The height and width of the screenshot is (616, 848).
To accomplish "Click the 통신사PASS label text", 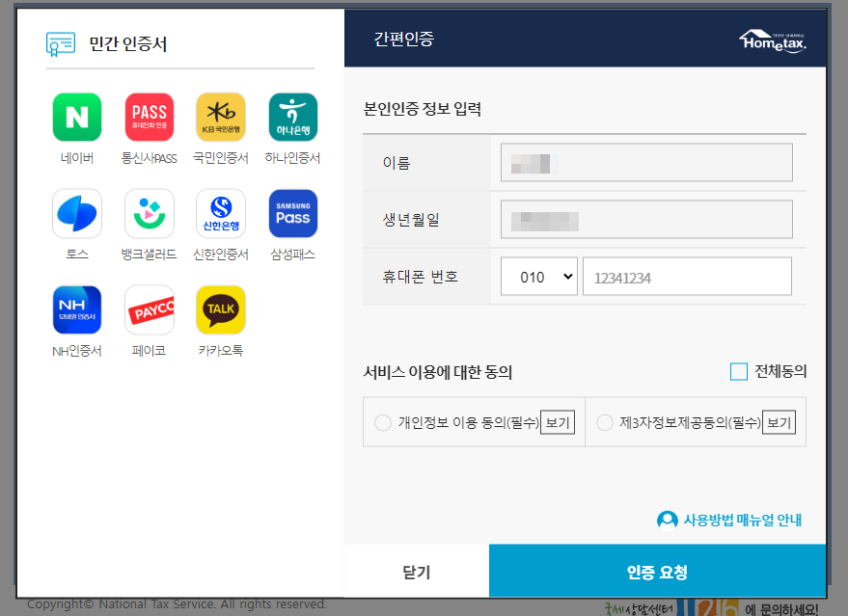I will point(150,158).
